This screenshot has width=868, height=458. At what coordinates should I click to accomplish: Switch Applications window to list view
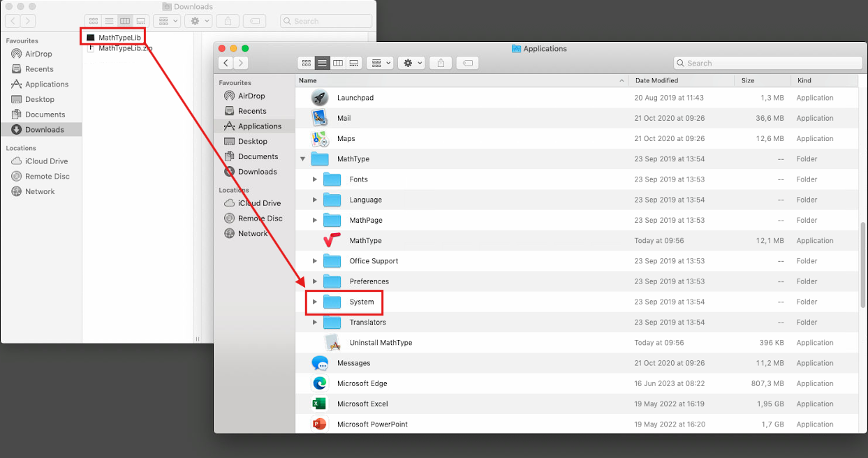click(x=322, y=63)
